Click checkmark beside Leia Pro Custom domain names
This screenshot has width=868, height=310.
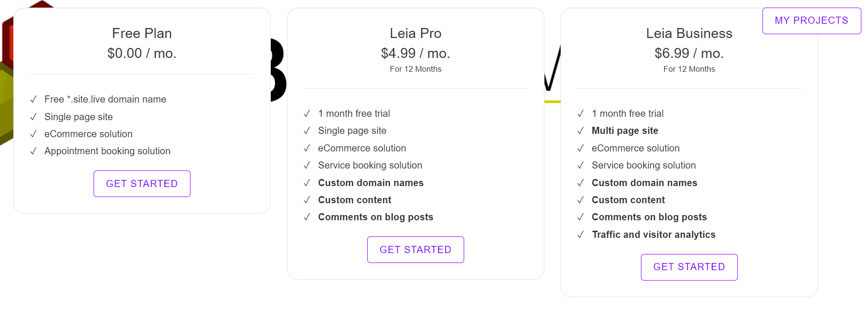(x=307, y=183)
